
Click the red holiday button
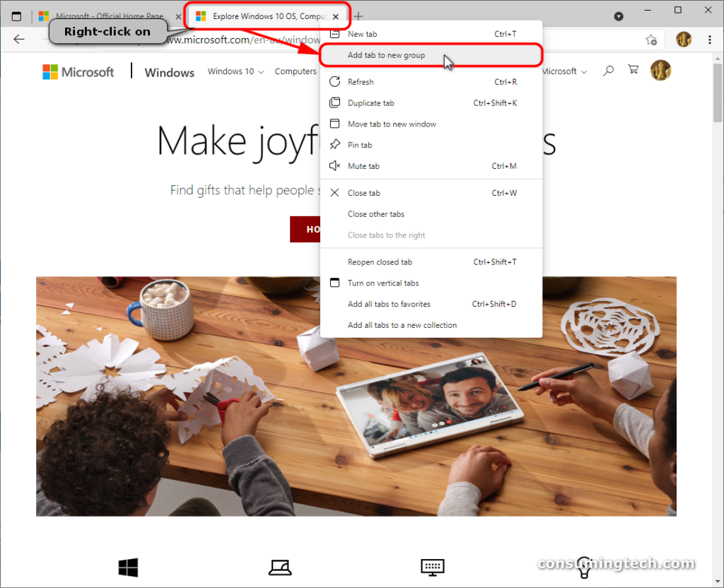(305, 229)
